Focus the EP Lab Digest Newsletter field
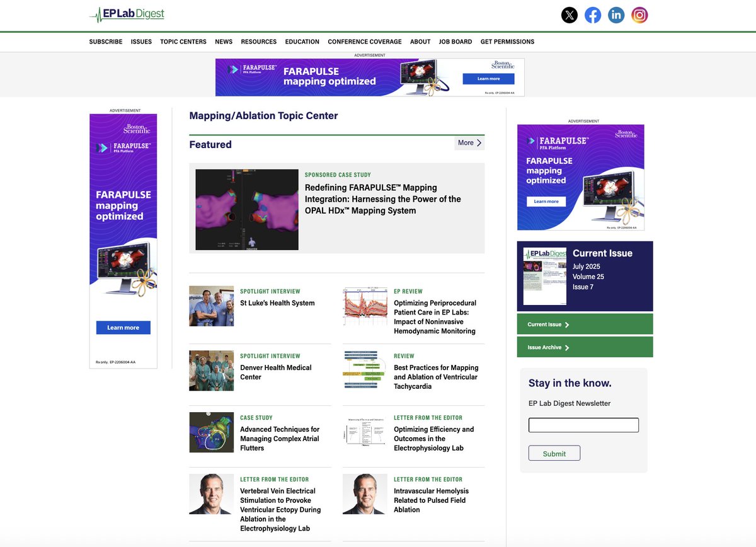 [x=583, y=425]
